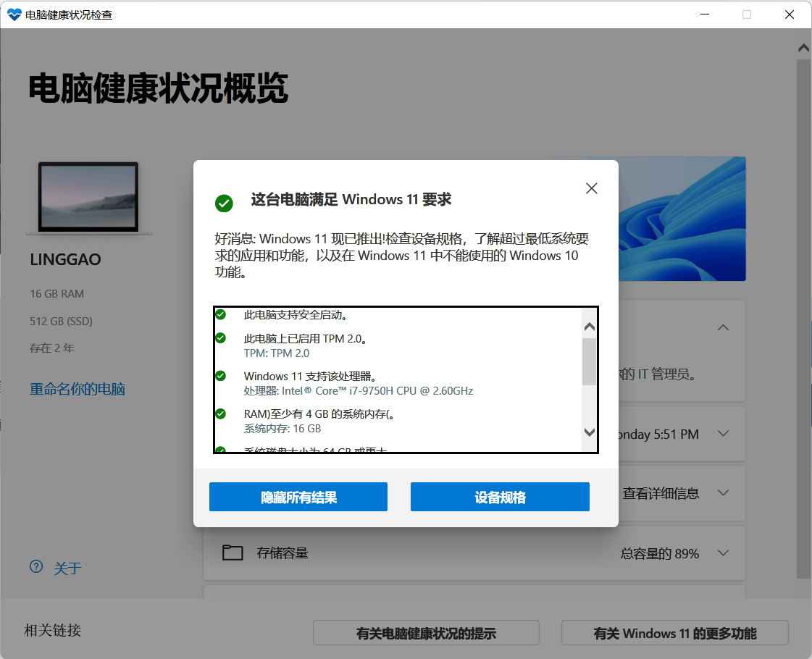Click the Windows 11 支持该处理器 text
Screen dimensions: 812x659
click(311, 377)
